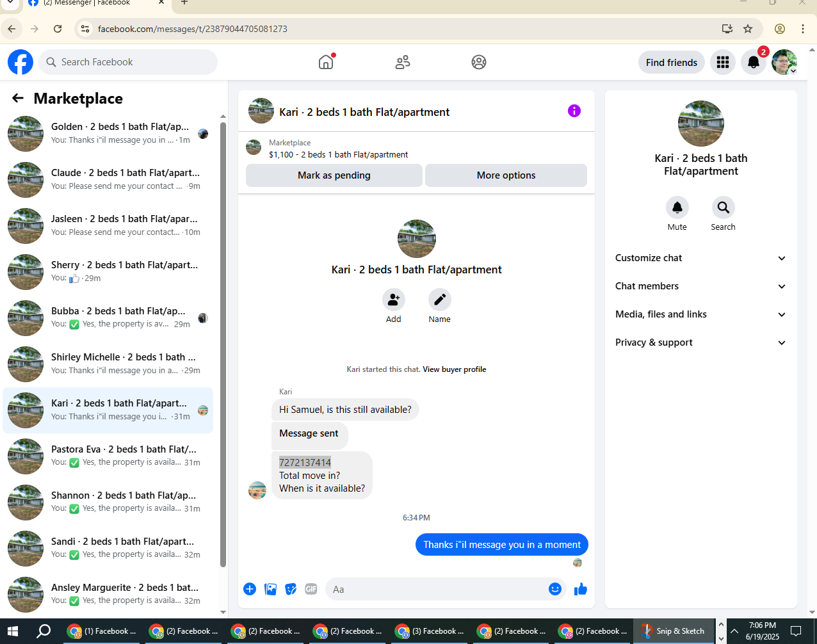This screenshot has height=644, width=817.
Task: Expand Chat members section
Action: 701,286
